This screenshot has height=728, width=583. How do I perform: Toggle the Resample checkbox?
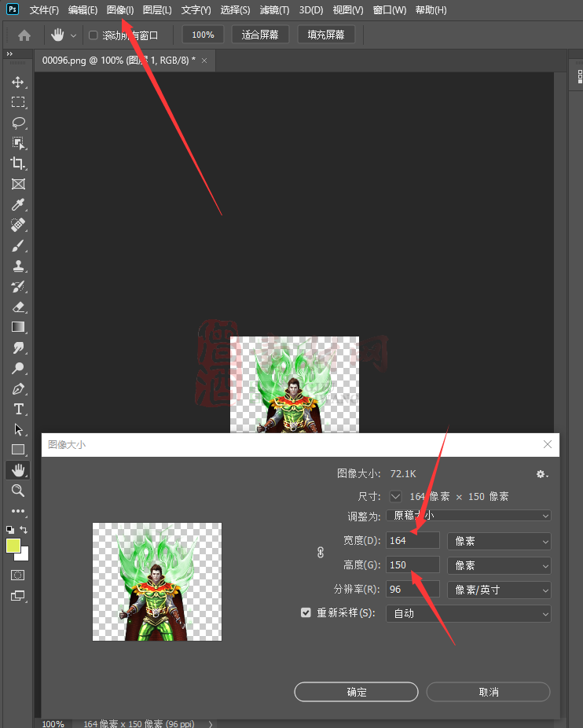[x=306, y=613]
